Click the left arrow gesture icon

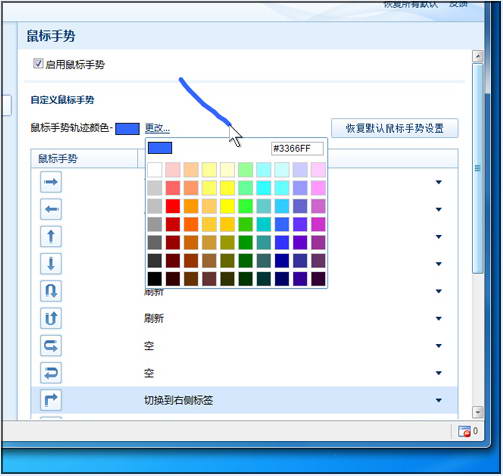tap(51, 209)
